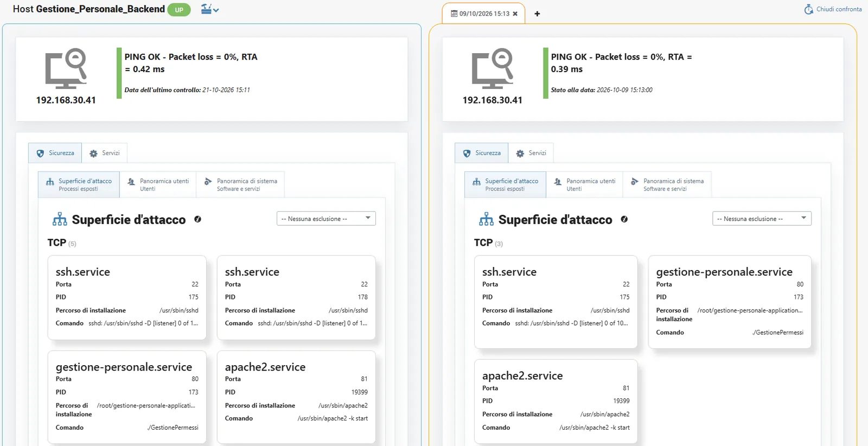Viewport: 868px width, 446px height.
Task: Click the add comparison date plus icon
Action: (x=537, y=14)
